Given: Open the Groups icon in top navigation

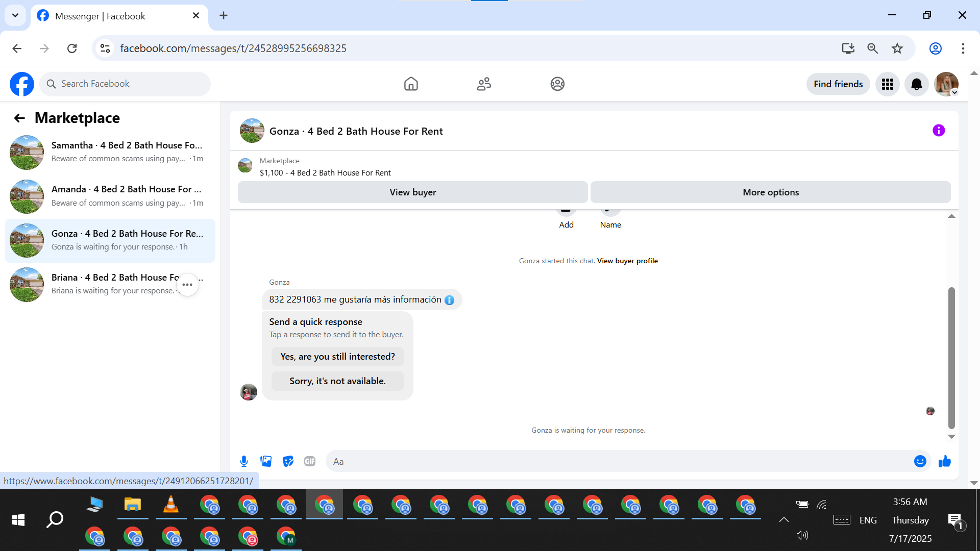Looking at the screenshot, I should [557, 84].
